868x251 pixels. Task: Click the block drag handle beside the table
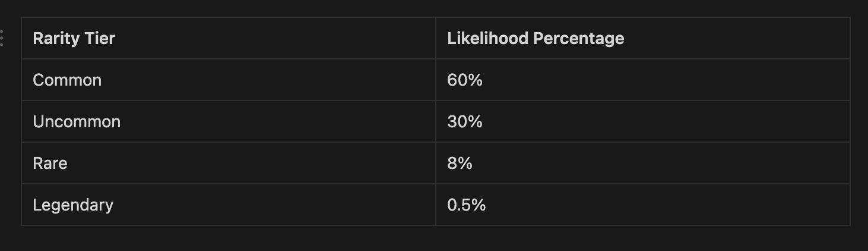point(2,38)
